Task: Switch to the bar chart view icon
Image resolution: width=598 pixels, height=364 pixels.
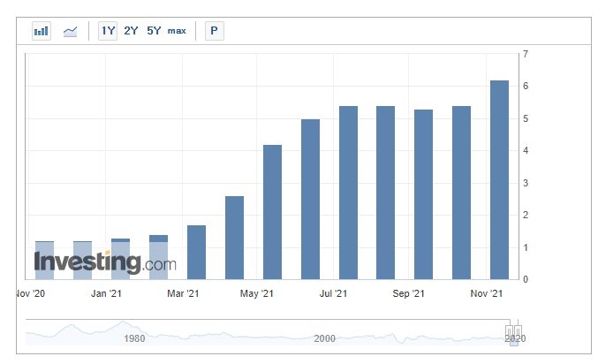Action: tap(42, 31)
